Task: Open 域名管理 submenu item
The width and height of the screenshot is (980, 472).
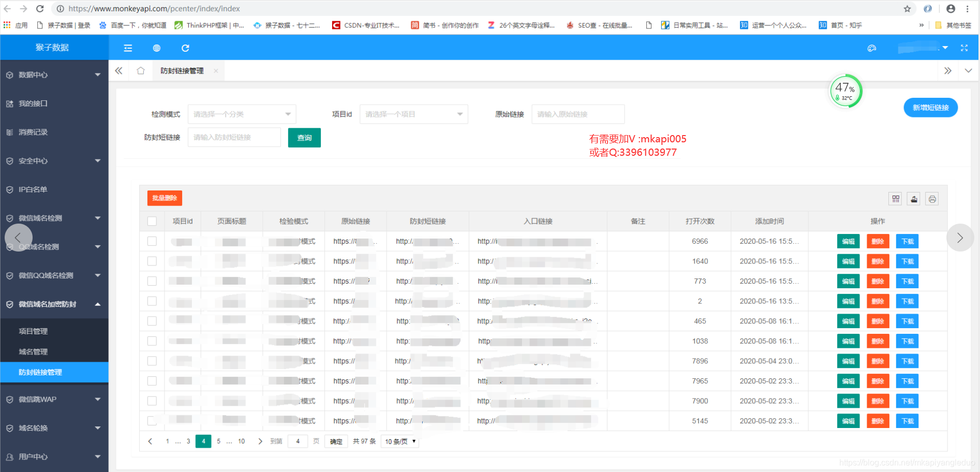Action: pyautogui.click(x=33, y=352)
